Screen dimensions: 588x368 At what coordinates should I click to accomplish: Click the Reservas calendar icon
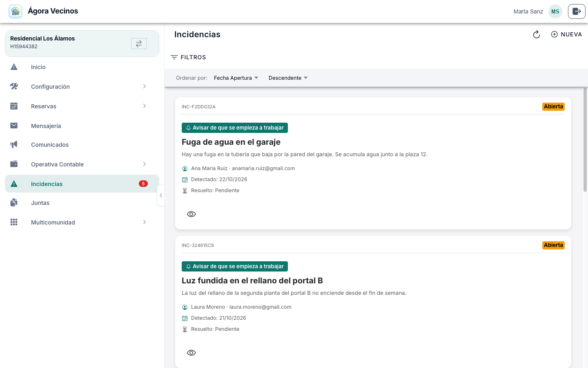14,106
